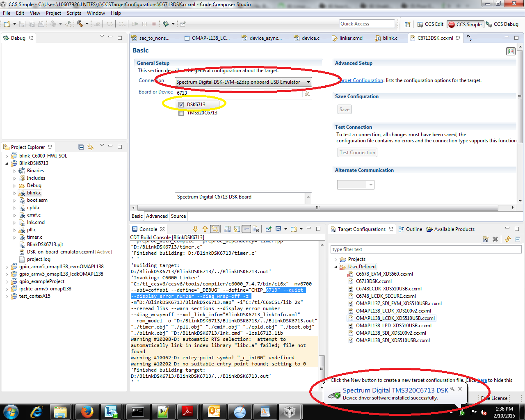Switch to CCS Edit perspective
The image size is (525, 420).
[x=430, y=24]
